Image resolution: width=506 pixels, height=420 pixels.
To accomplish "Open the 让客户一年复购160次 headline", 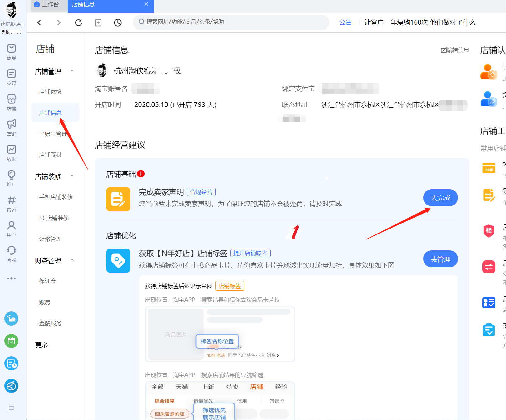I will [x=420, y=22].
